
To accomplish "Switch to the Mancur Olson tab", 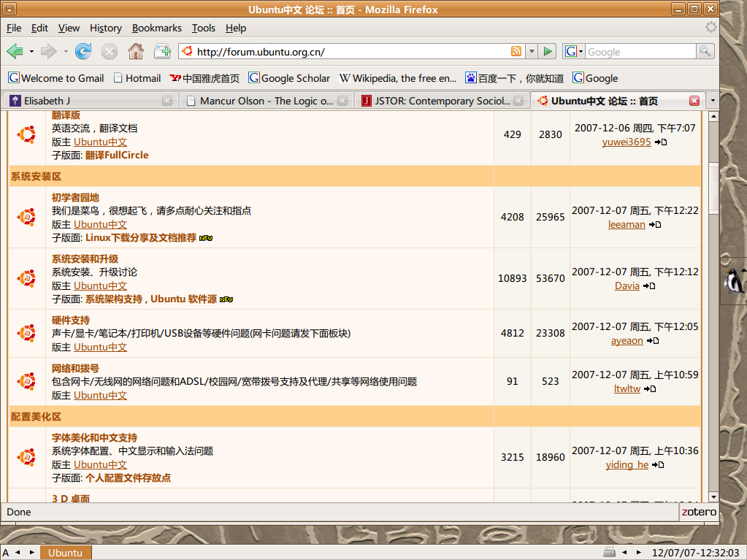I will click(x=266, y=101).
